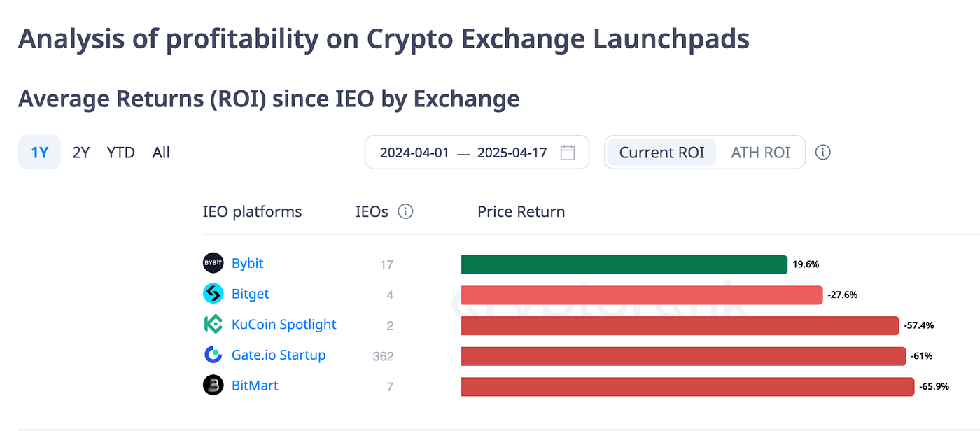Click the start date 2024-04-01 field
980x431 pixels.
click(414, 153)
